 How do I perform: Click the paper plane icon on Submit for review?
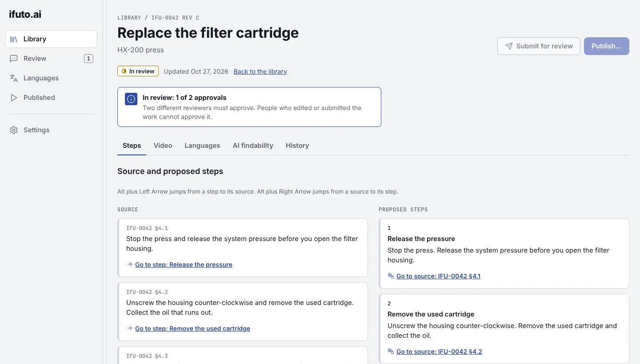509,46
